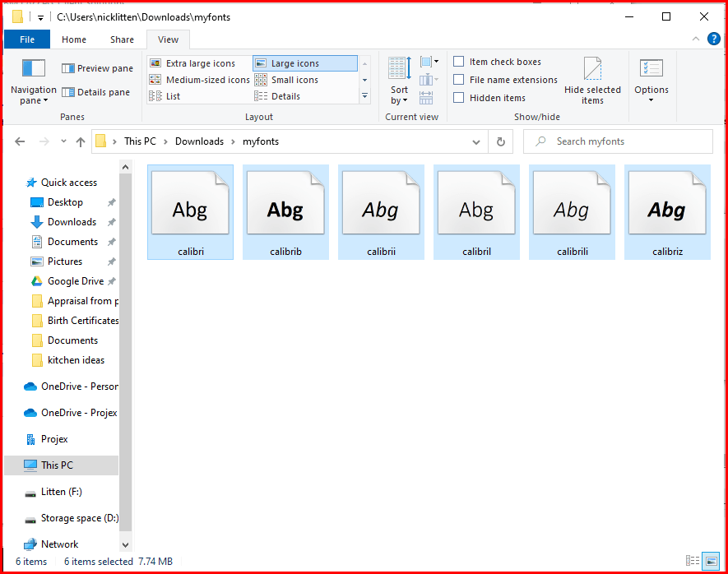Open the Group by dropdown
The height and width of the screenshot is (574, 728).
[429, 62]
